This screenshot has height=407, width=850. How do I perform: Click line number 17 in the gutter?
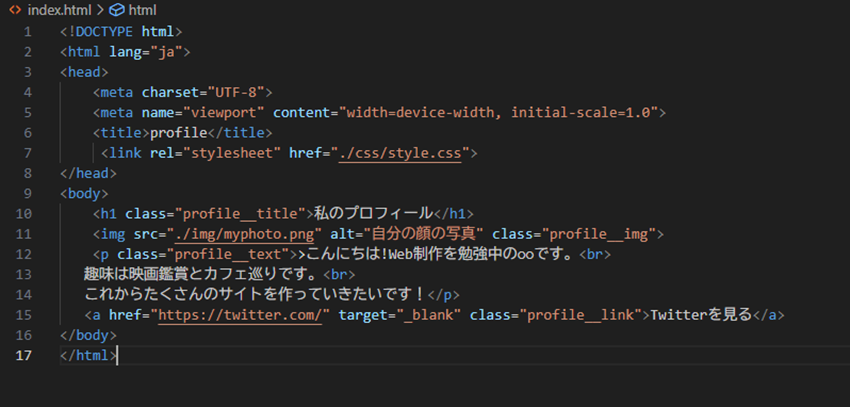point(23,355)
